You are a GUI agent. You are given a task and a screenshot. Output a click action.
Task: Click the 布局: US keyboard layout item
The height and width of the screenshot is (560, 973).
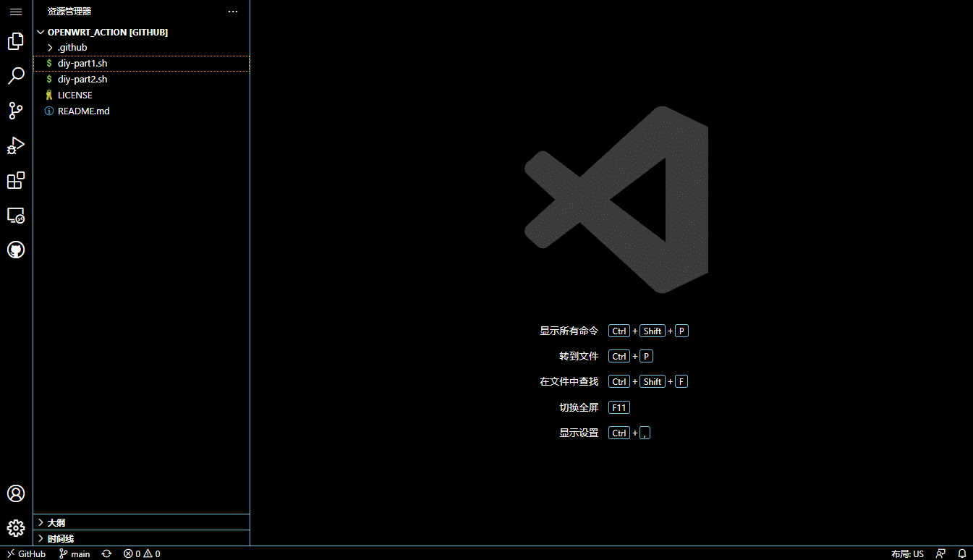tap(907, 553)
